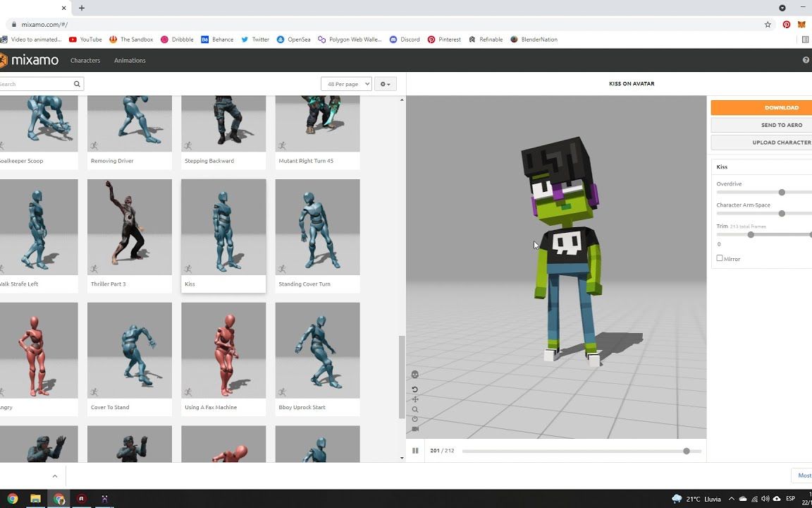Switch to the Characters tab
This screenshot has width=812, height=508.
(x=85, y=60)
